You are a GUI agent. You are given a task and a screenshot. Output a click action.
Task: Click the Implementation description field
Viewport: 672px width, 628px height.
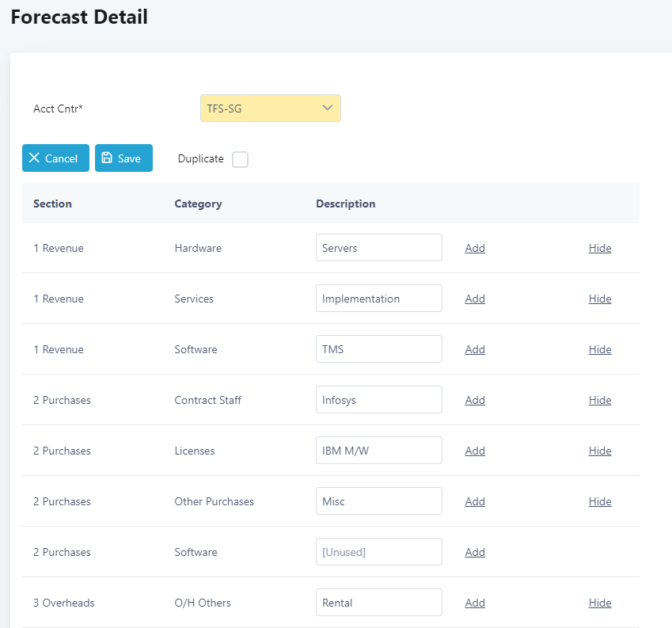[x=378, y=299]
